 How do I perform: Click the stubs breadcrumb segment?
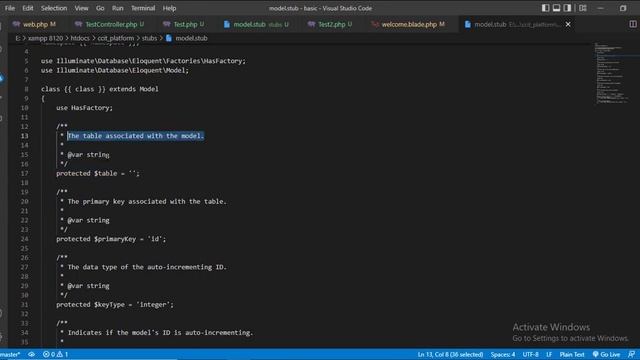(x=149, y=38)
